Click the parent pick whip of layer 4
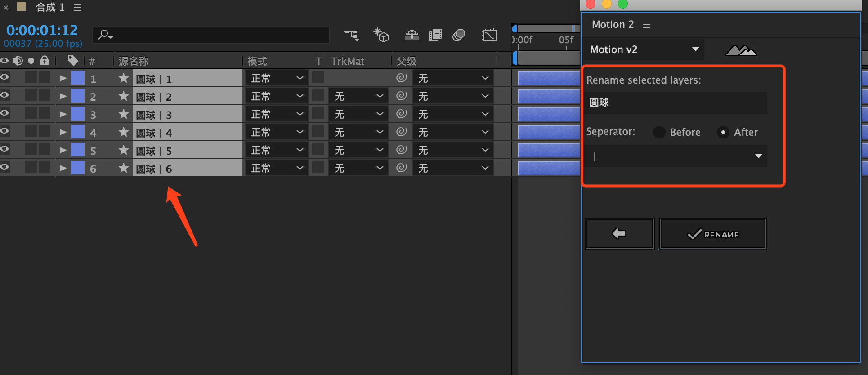Viewport: 868px width, 375px height. pyautogui.click(x=402, y=132)
